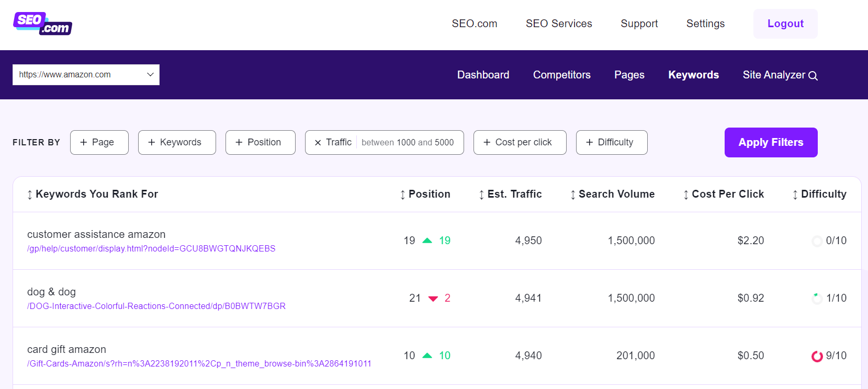Click Cost Per Click value $2.20
This screenshot has width=868, height=389.
[x=751, y=241]
